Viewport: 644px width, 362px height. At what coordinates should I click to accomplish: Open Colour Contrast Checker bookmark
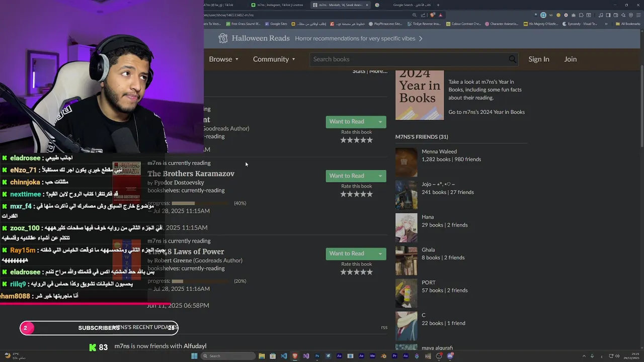click(x=463, y=24)
